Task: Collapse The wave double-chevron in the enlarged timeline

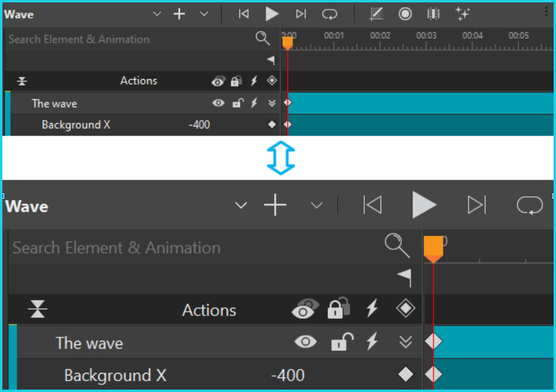Action: coord(405,341)
